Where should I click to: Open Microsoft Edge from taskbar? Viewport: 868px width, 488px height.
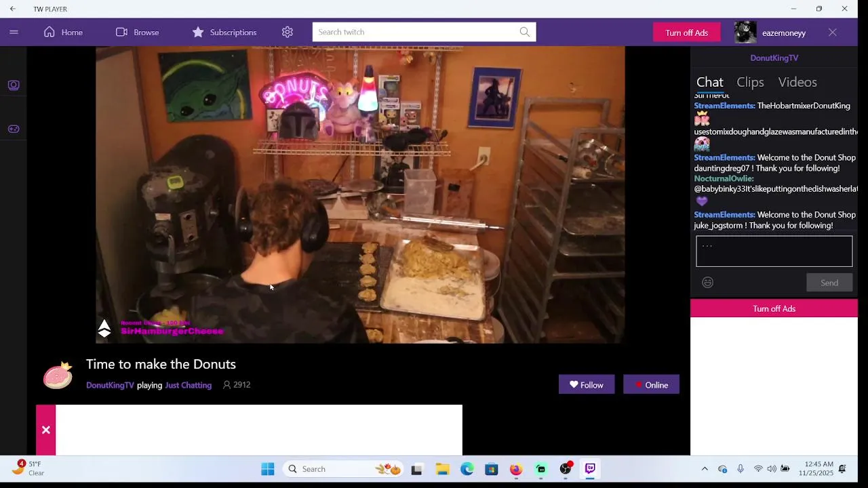pyautogui.click(x=467, y=469)
